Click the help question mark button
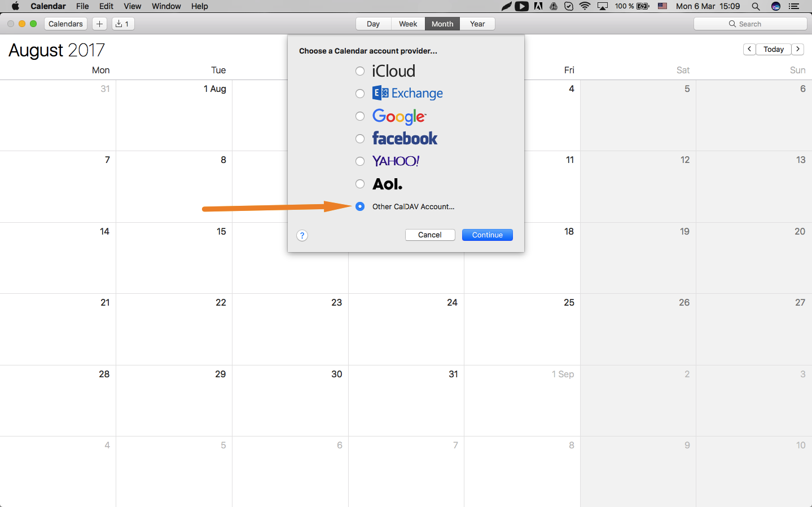 (302, 235)
